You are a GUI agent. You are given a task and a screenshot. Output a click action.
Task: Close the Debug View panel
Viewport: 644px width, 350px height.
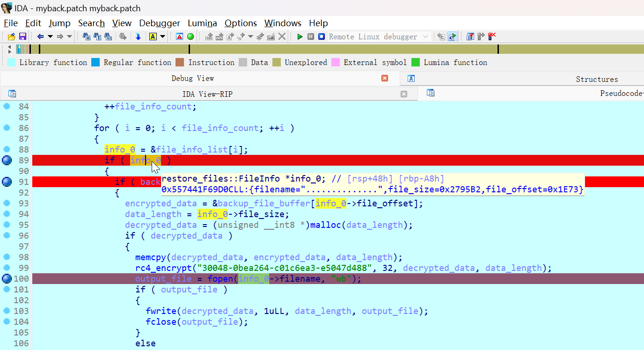tap(385, 78)
